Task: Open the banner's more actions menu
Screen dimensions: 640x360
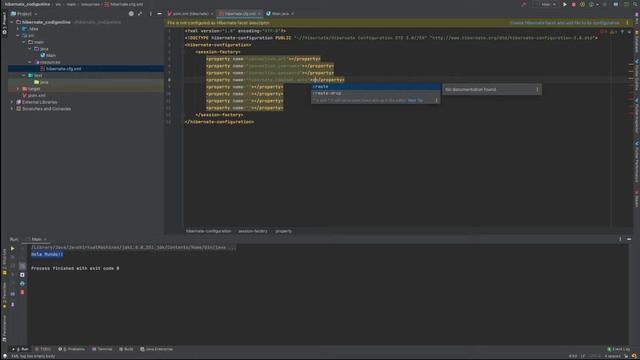Action: (x=627, y=23)
